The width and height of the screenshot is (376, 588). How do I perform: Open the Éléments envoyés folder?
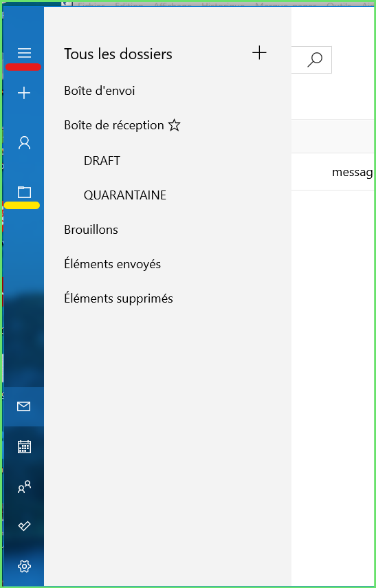click(x=113, y=264)
